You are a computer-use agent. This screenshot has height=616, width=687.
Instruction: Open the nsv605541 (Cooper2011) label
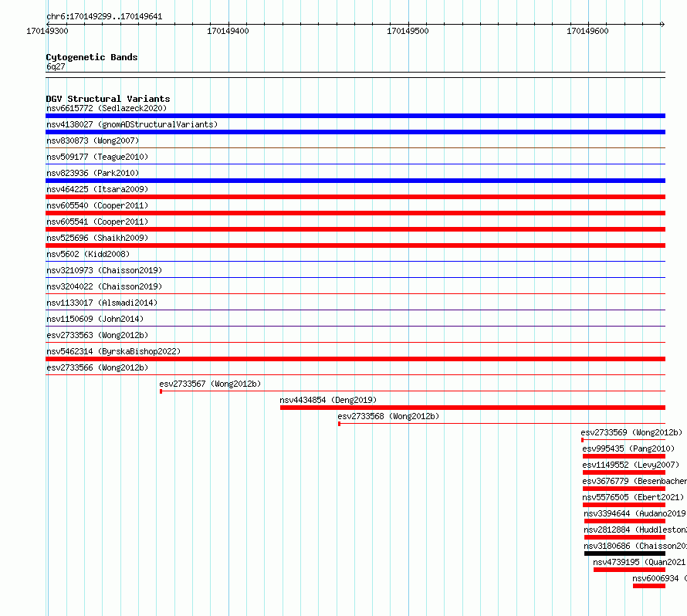(x=97, y=222)
